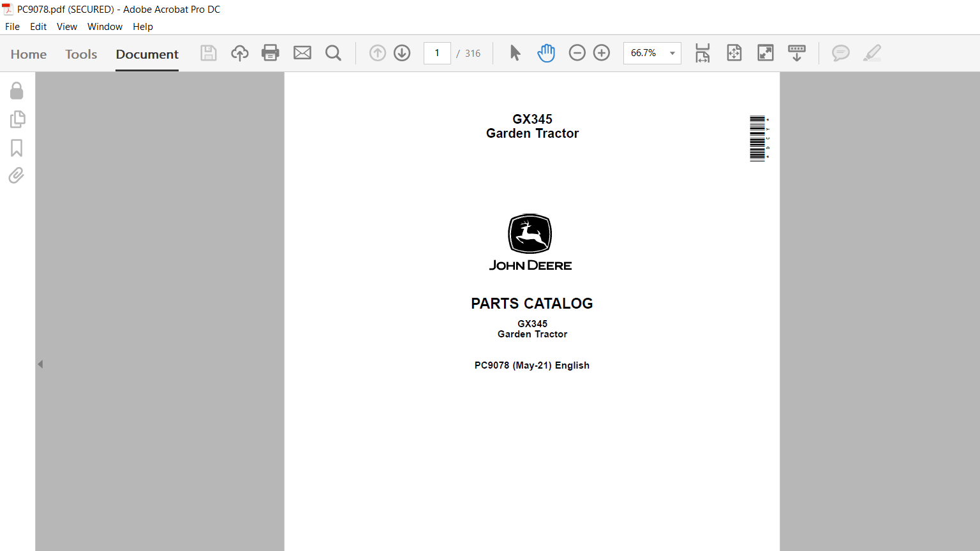This screenshot has width=980, height=551.
Task: Add a sticky note comment
Action: coord(841,53)
